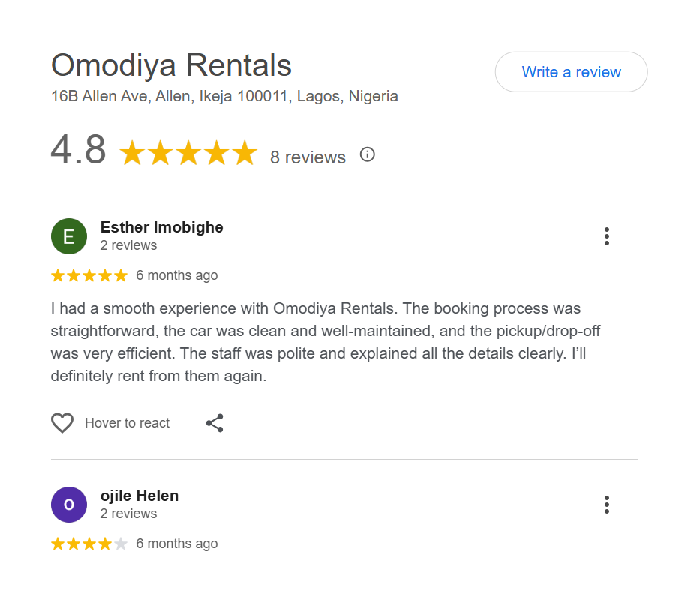This screenshot has height=594, width=700.
Task: Open the 8 reviews link
Action: point(308,157)
